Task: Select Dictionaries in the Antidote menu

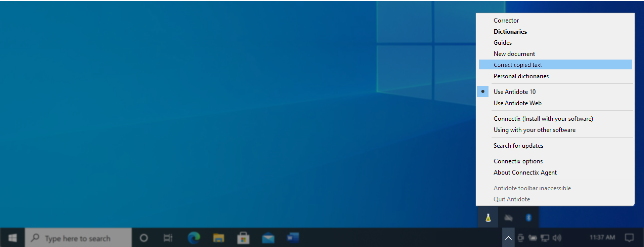Action: pos(510,31)
